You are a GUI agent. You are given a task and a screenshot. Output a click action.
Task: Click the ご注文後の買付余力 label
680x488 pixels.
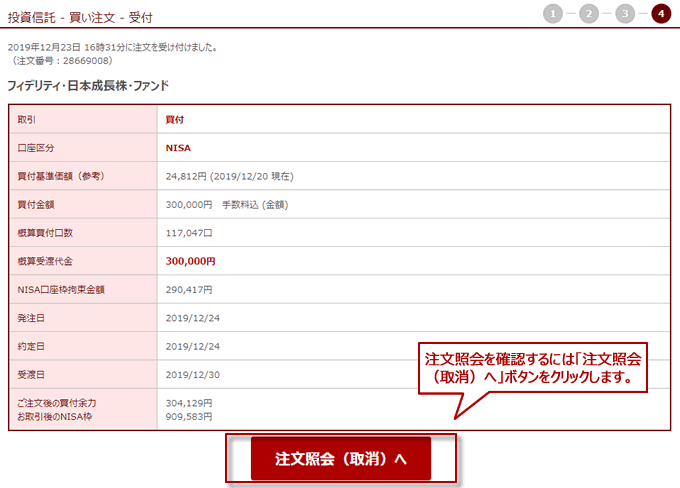click(57, 403)
